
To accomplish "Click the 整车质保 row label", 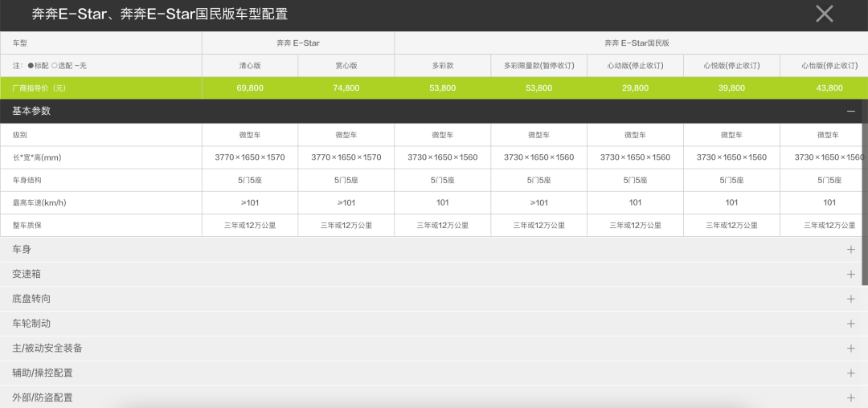I will (x=27, y=226).
